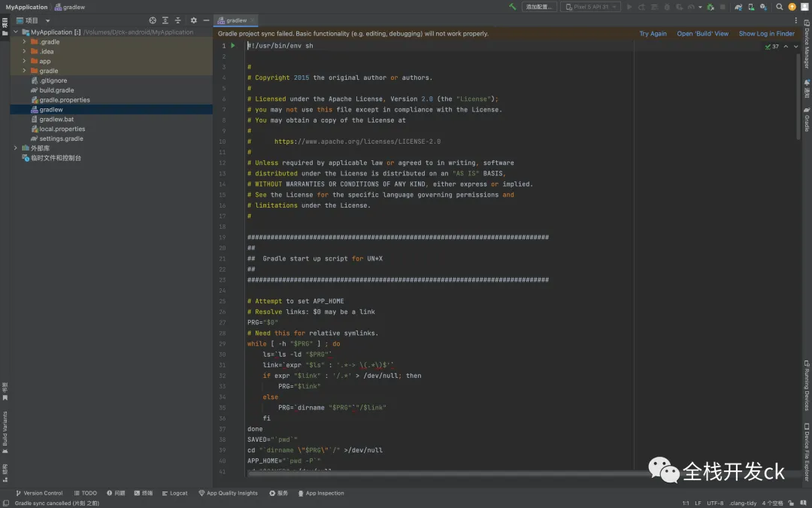Screen dimensions: 812x508
Task: Expand the app folder in the project tree
Action: (x=24, y=61)
